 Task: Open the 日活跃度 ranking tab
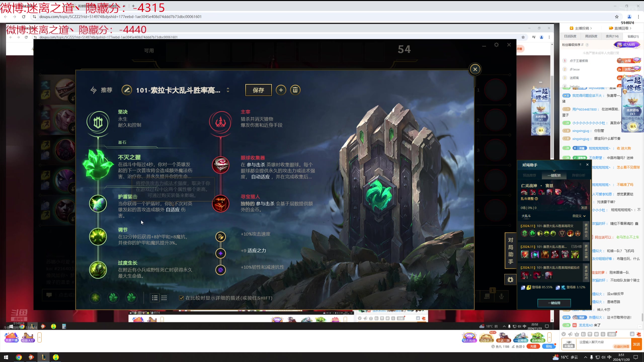pos(570,36)
